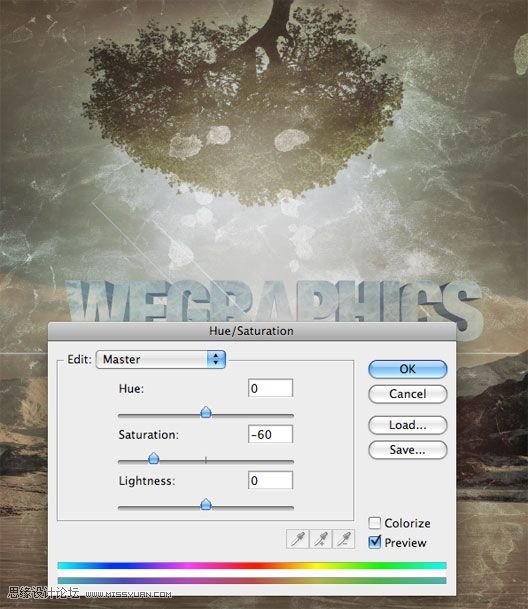Click the Saturation value field showing -60
Viewport: 528px width, 609px height.
pyautogui.click(x=270, y=434)
